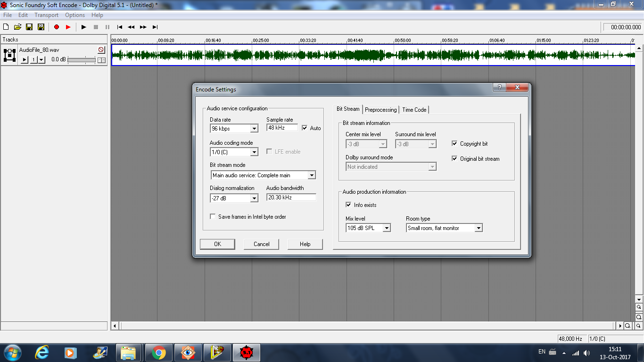The height and width of the screenshot is (362, 644).
Task: Click the track's small play button
Action: 25,60
